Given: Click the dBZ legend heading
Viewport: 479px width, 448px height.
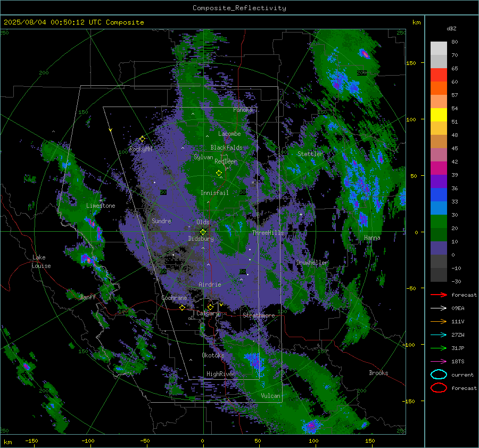Looking at the screenshot, I should coord(451,28).
